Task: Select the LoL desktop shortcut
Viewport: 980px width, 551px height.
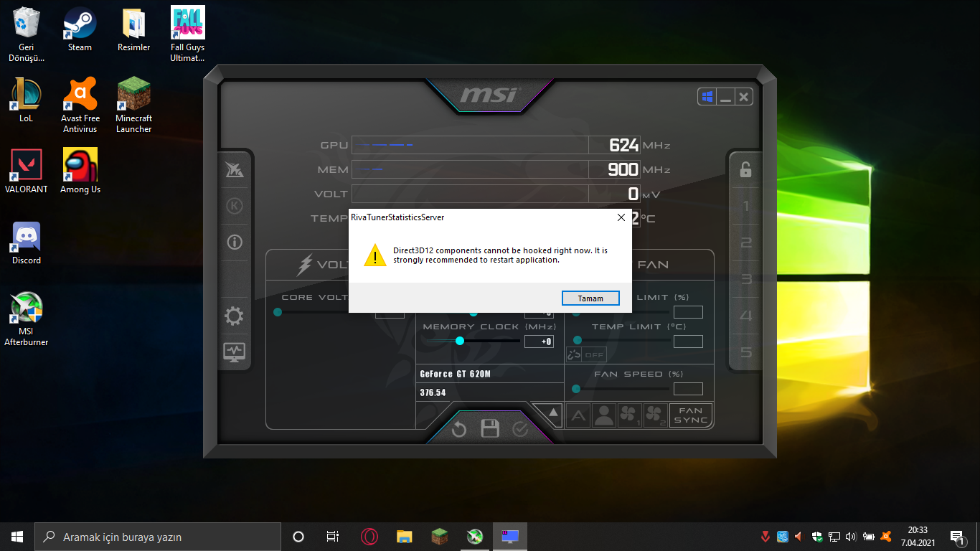Action: point(27,100)
